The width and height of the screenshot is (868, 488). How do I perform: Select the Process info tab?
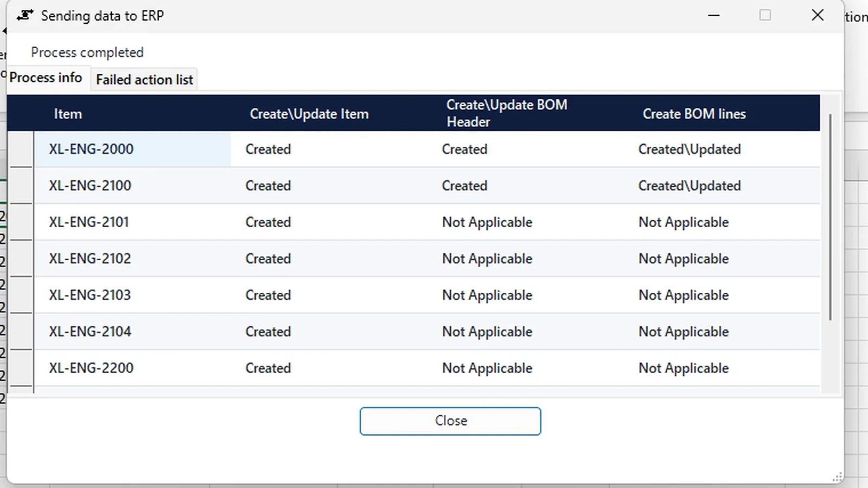pyautogui.click(x=46, y=78)
